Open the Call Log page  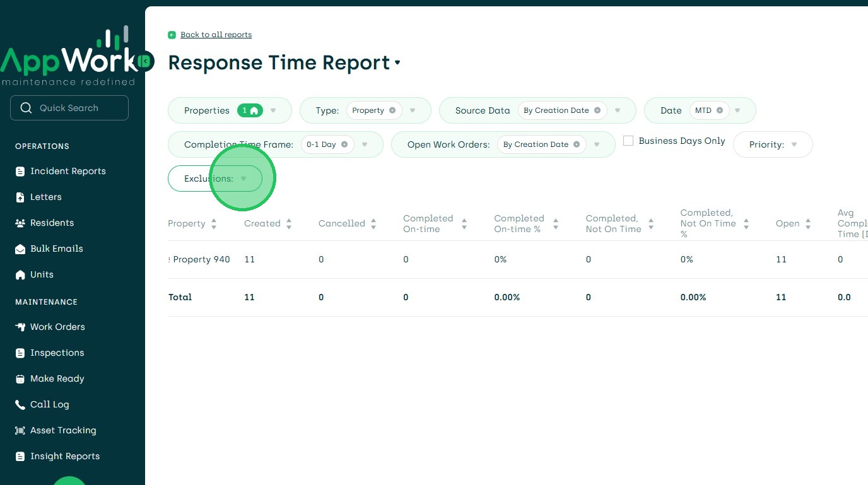[x=50, y=405]
